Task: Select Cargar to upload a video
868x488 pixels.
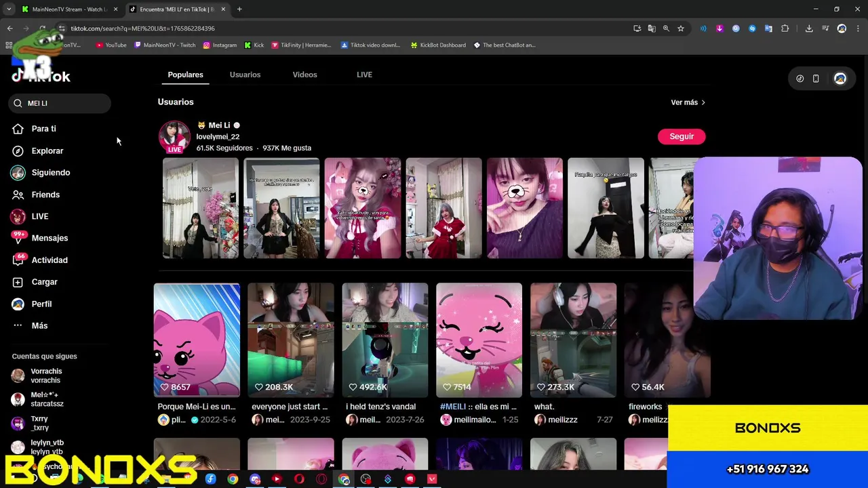Action: pos(44,282)
